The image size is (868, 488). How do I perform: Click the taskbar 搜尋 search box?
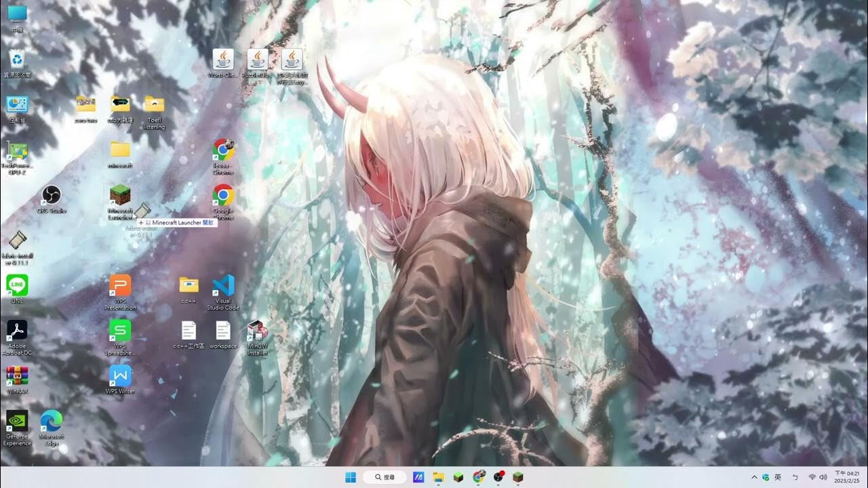[384, 477]
